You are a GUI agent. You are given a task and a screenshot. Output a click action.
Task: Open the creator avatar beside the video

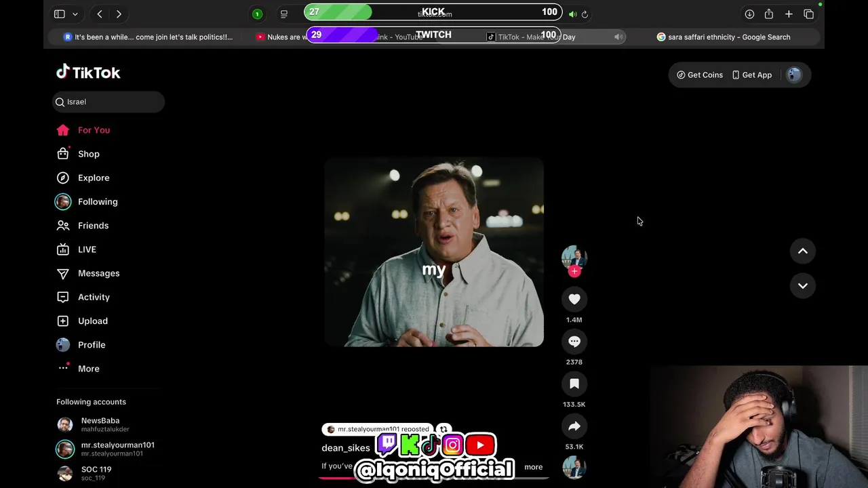pos(574,258)
